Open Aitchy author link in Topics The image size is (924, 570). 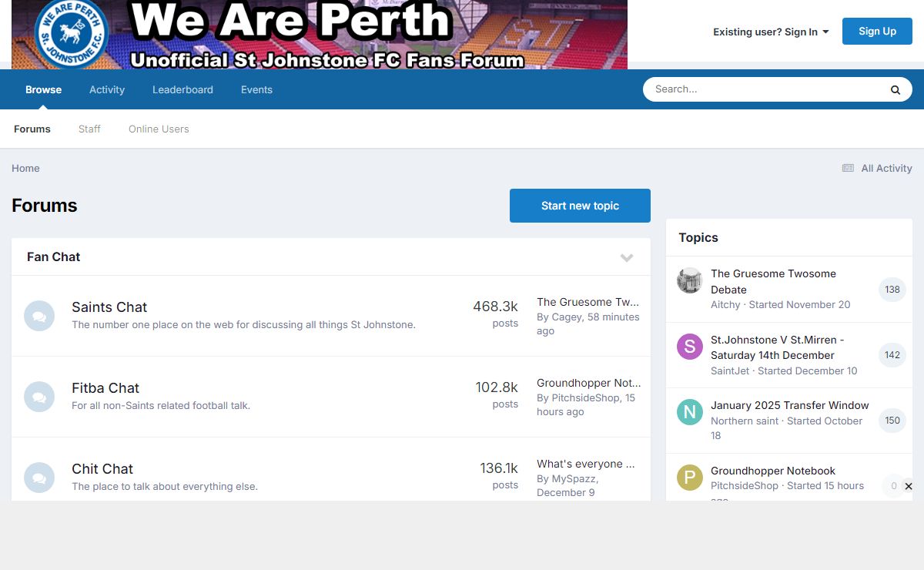725,304
